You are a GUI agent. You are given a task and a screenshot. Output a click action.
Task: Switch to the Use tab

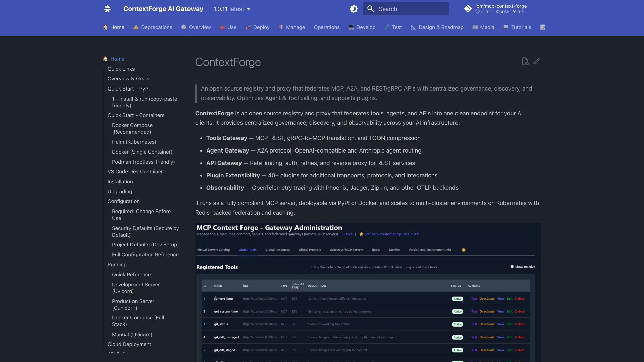click(228, 27)
